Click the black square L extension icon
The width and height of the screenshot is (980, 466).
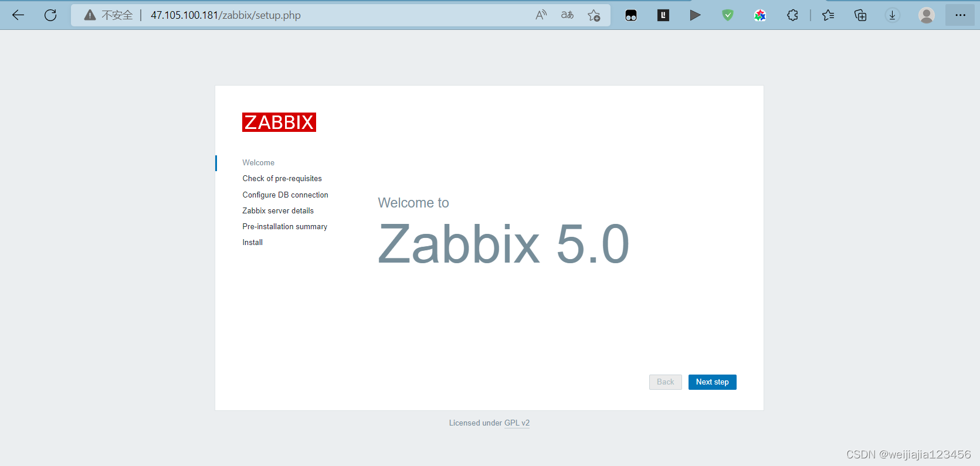[x=663, y=15]
